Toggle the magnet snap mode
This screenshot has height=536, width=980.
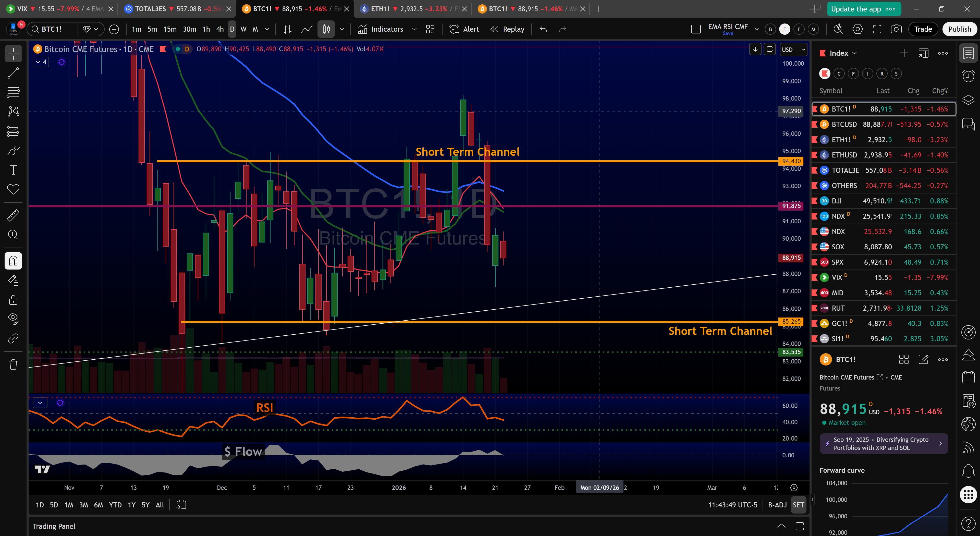[13, 261]
